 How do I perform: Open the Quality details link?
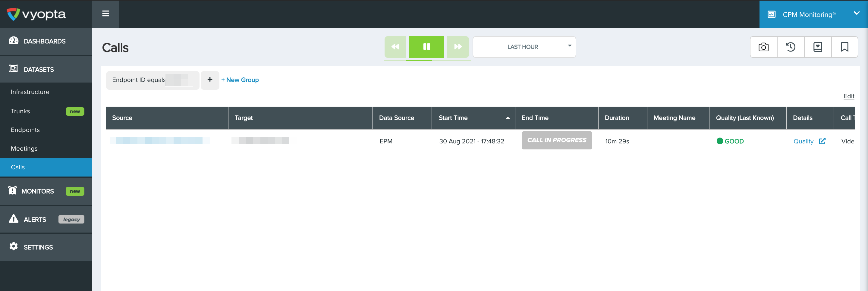803,142
